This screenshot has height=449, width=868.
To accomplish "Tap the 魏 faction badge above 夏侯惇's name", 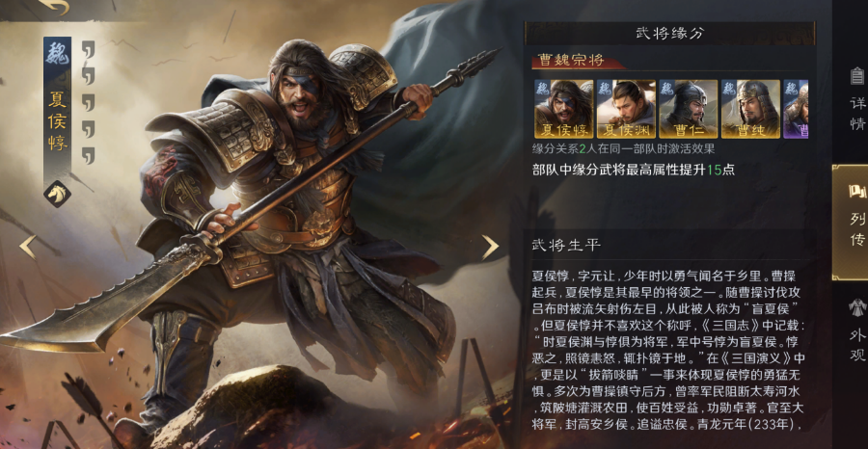I will point(58,55).
